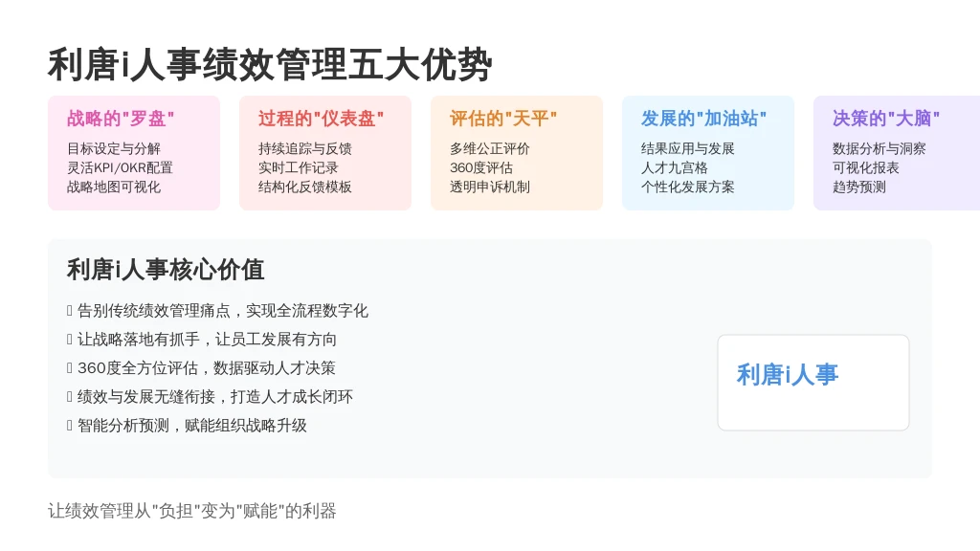Click bullet icon before 告别传统绩效管理痛点
980x551 pixels.
[69, 311]
